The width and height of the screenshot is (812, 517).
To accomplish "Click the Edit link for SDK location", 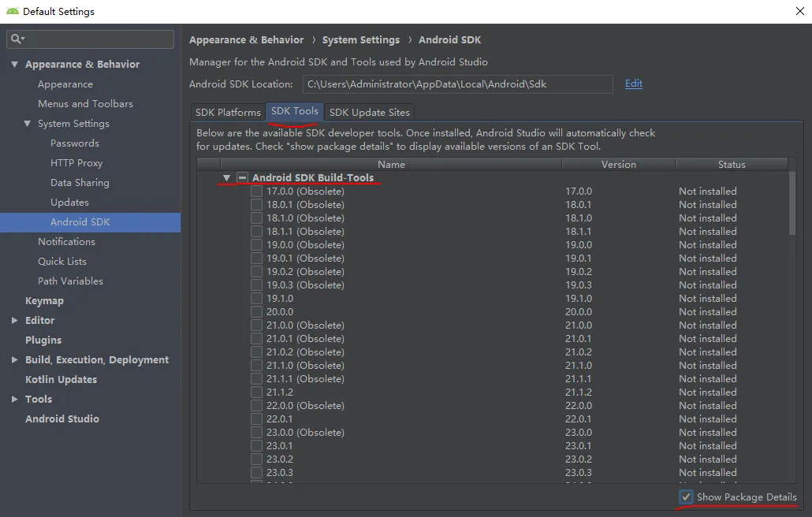I will [633, 84].
